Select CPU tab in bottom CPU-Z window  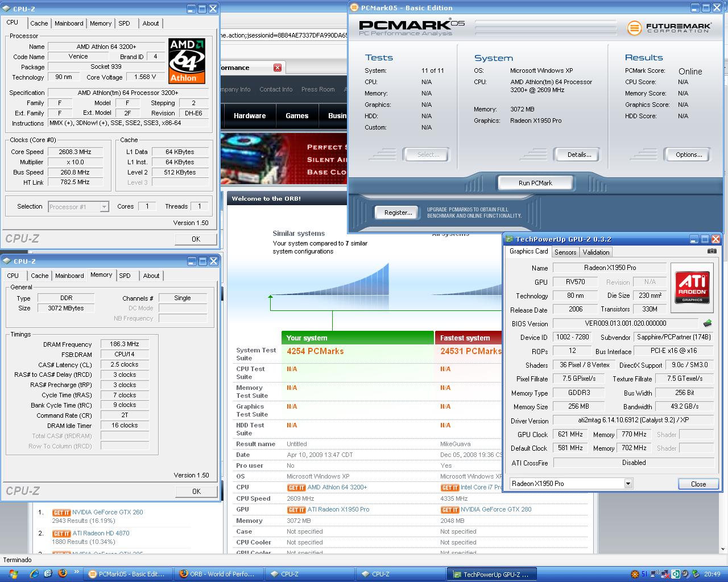[x=13, y=276]
